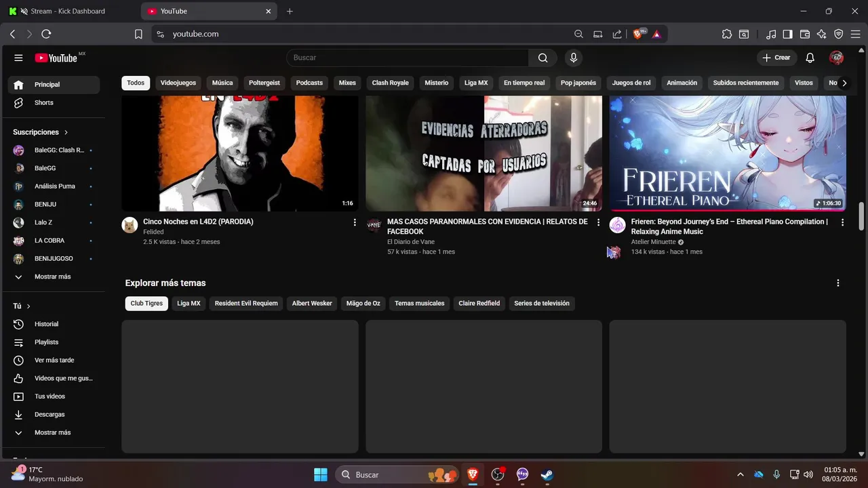Open options for Frieren piano video
Image resolution: width=868 pixels, height=488 pixels.
click(x=843, y=222)
